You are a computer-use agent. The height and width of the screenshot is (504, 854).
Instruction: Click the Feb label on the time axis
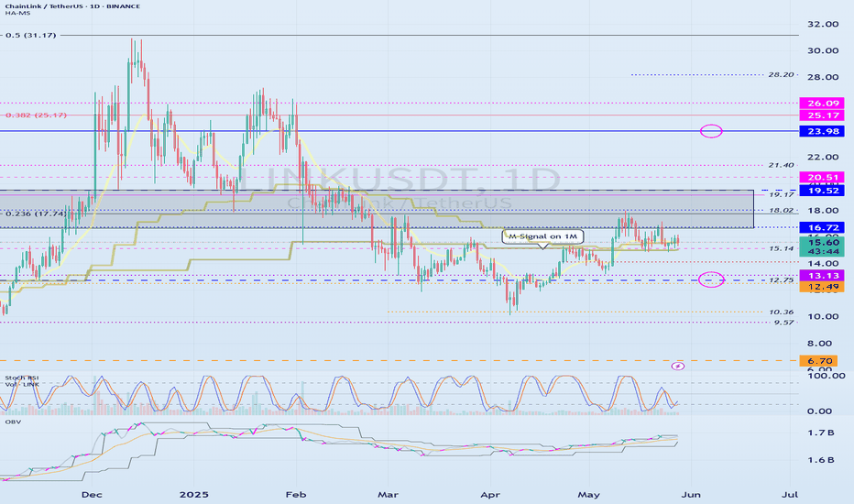(296, 495)
